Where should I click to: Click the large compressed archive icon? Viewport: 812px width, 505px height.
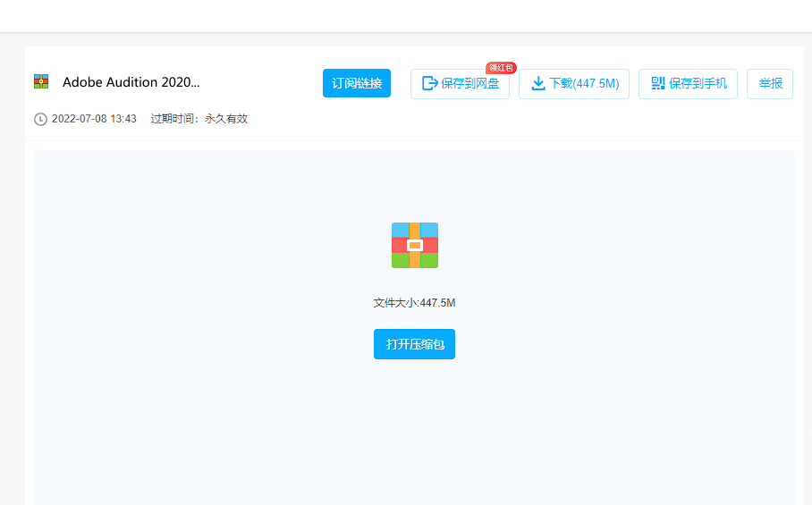tap(415, 245)
